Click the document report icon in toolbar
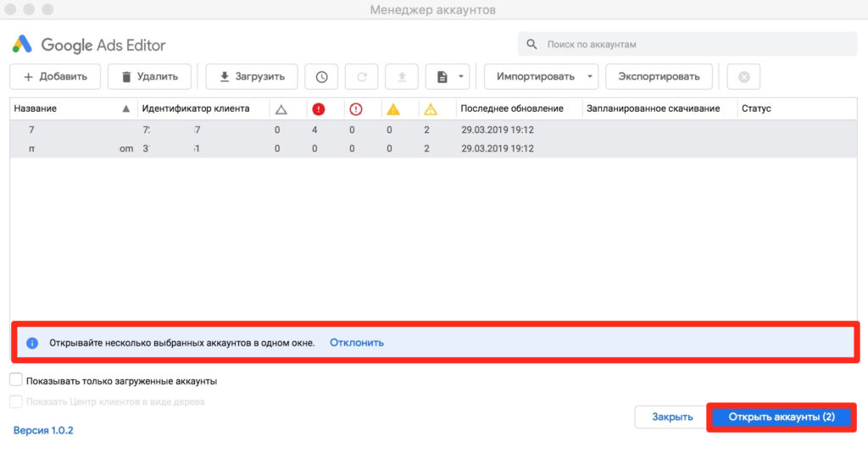The height and width of the screenshot is (453, 868). click(x=442, y=77)
